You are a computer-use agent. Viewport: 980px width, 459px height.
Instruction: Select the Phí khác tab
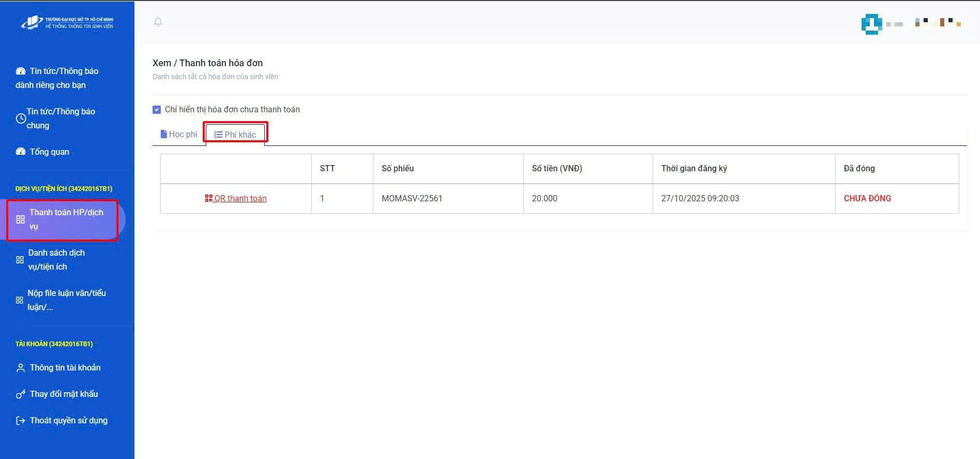pos(235,135)
